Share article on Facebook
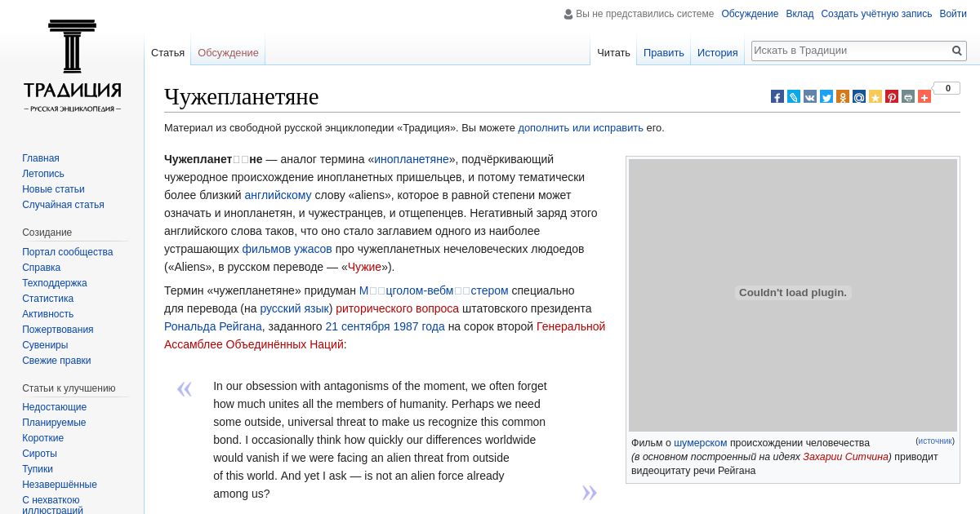 click(x=777, y=96)
